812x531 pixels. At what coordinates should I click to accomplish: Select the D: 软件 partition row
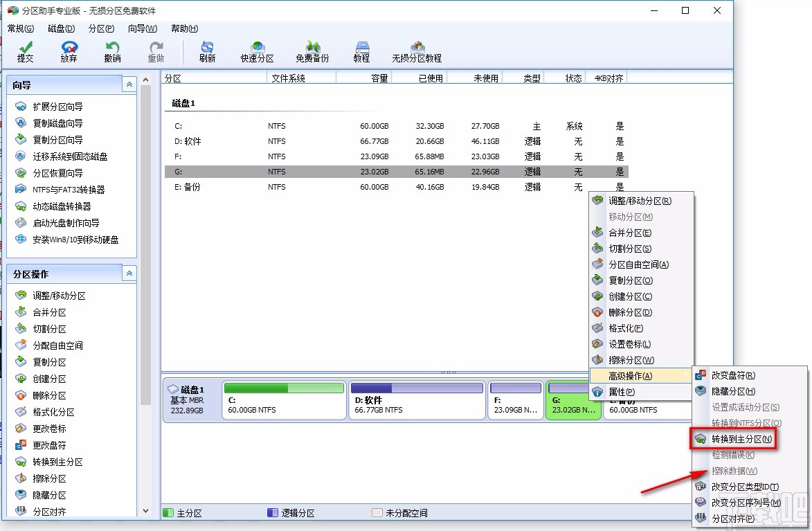[396, 141]
